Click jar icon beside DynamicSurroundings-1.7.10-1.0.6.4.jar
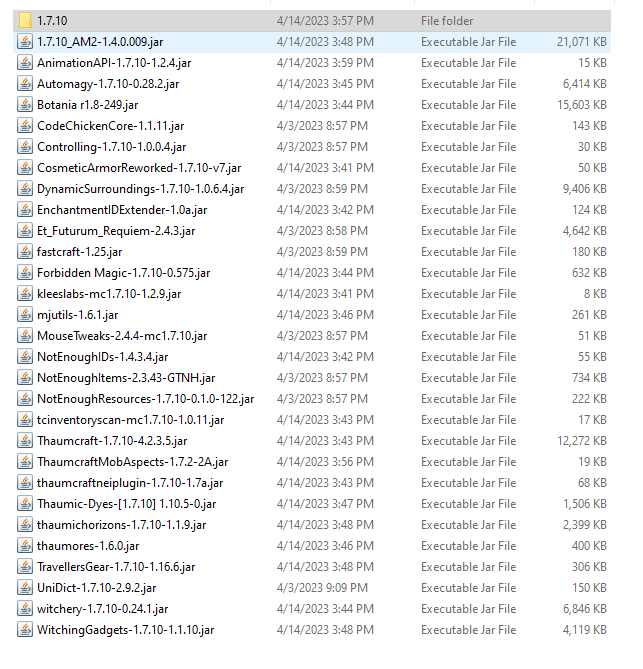Viewport: 643px width, 669px height. point(25,189)
